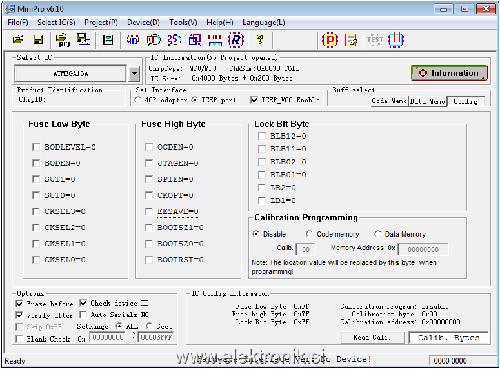500x370 pixels.
Task: Toggle the EESAVE fuse checkbox
Action: coord(149,211)
